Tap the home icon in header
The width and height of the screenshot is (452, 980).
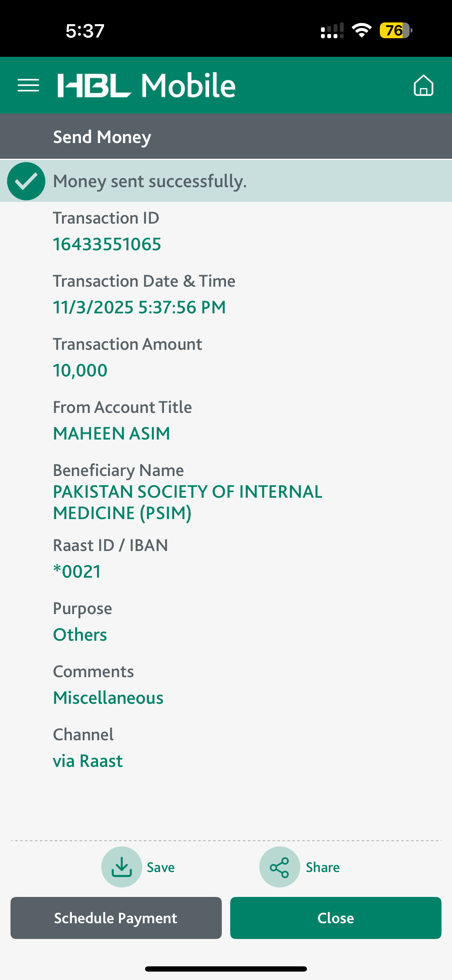(x=423, y=85)
